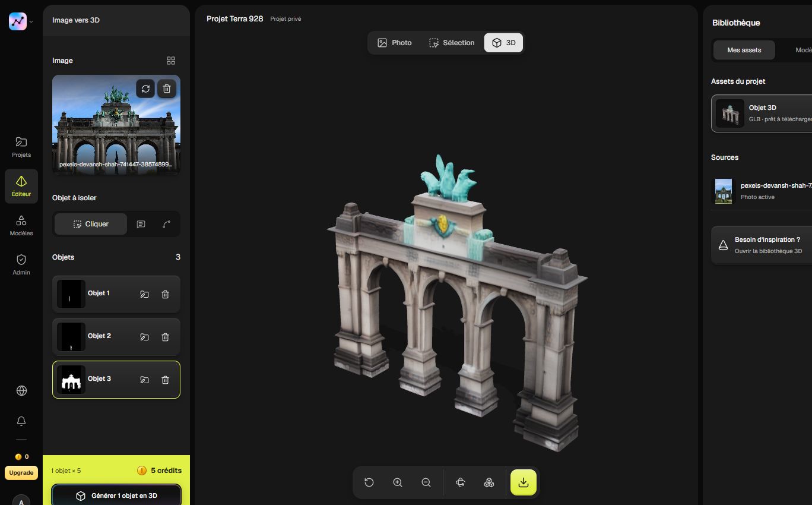Download the 3D model with yellow button
812x505 pixels.
524,482
